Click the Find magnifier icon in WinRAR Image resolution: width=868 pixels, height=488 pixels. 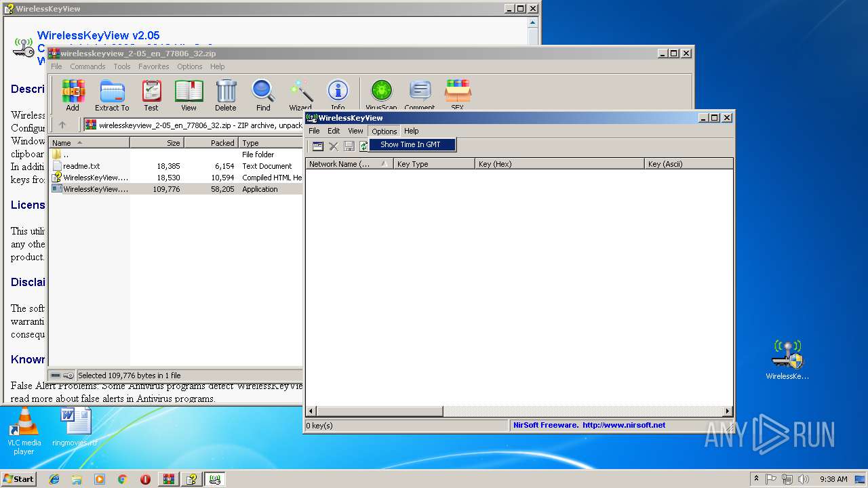point(263,95)
